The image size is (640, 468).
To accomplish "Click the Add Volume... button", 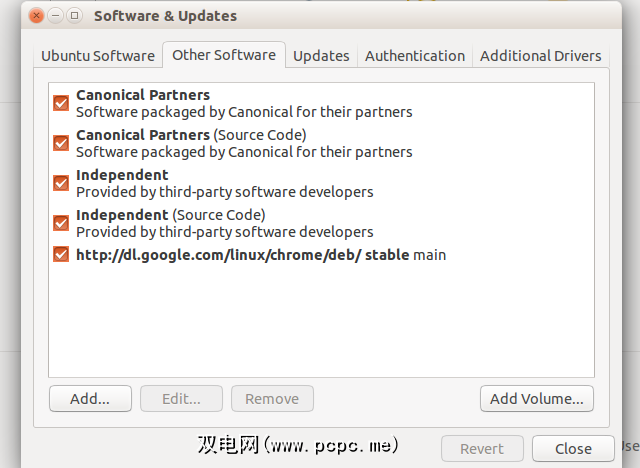I will pos(537,399).
